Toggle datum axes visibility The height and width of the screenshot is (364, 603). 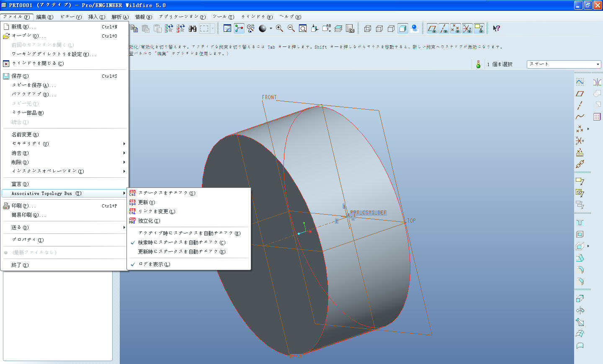(x=444, y=28)
